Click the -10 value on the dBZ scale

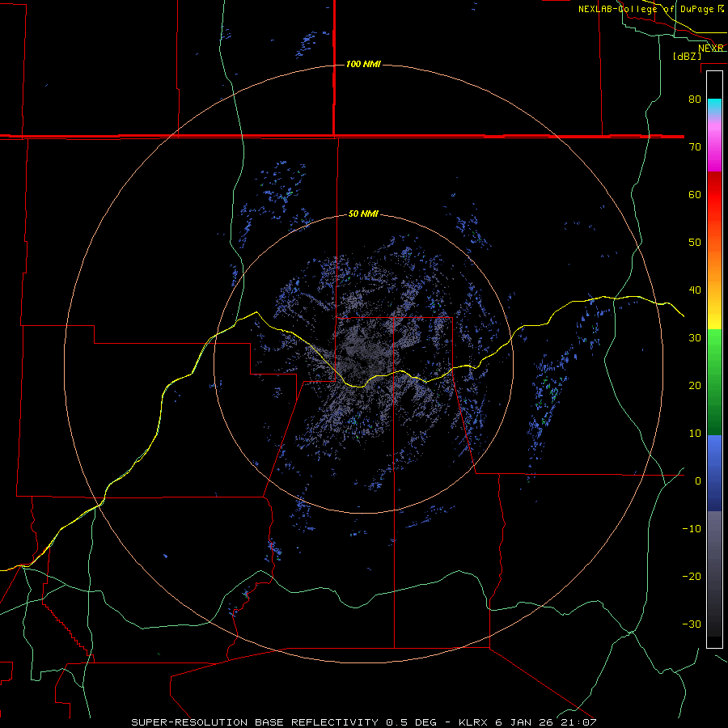tap(692, 529)
